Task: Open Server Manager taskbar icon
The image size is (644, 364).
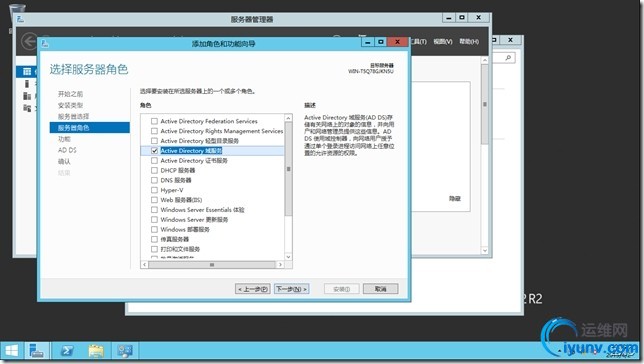Action: (x=37, y=351)
